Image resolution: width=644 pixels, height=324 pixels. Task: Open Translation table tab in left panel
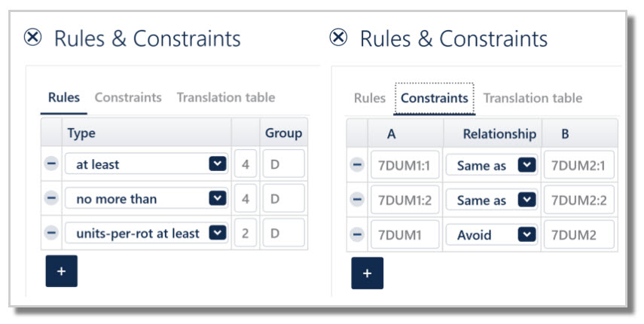(225, 97)
